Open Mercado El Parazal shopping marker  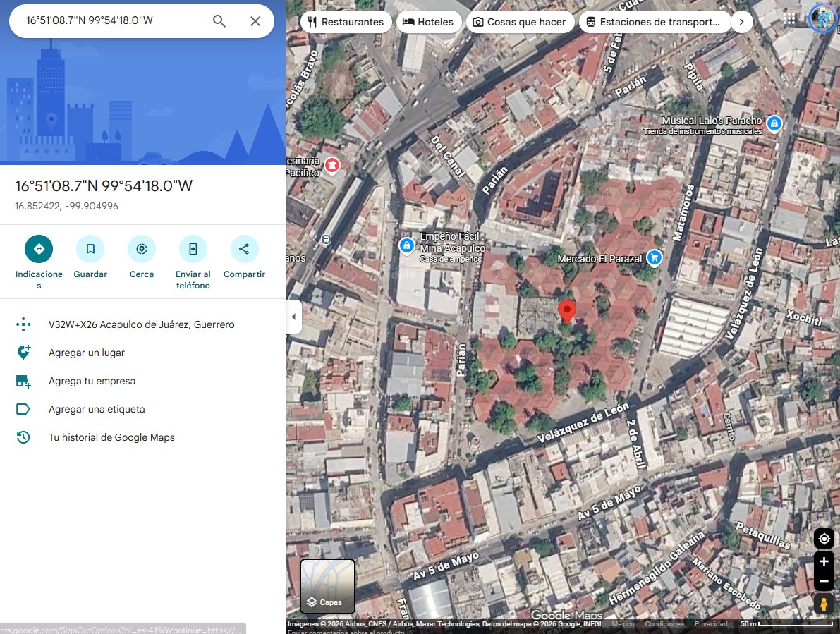[654, 257]
